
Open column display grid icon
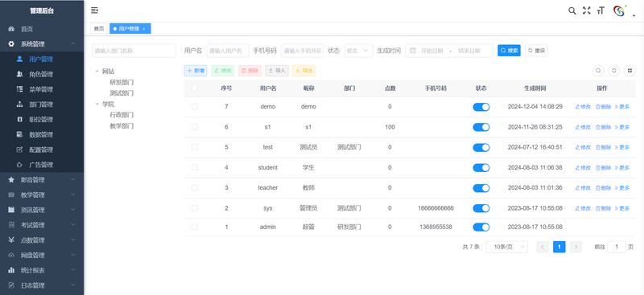(x=630, y=71)
